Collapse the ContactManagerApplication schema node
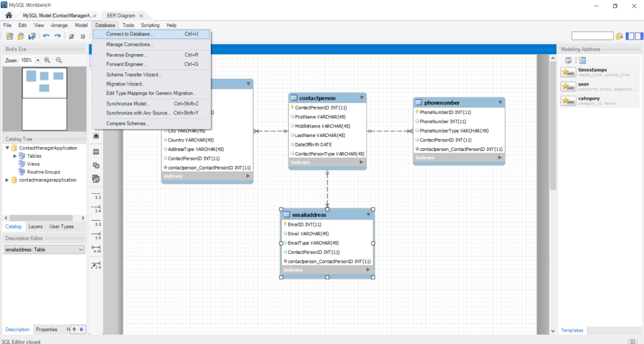Image resolution: width=644 pixels, height=344 pixels. coord(7,148)
